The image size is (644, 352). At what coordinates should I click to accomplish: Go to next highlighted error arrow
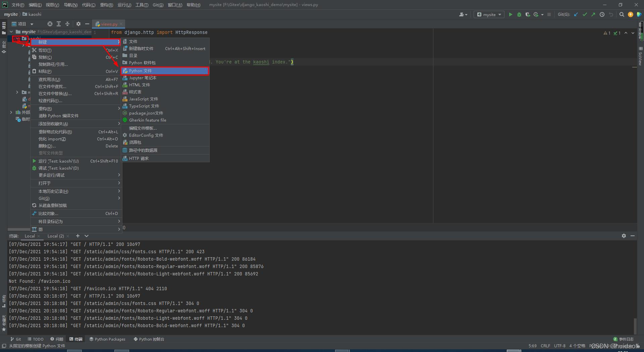click(633, 33)
